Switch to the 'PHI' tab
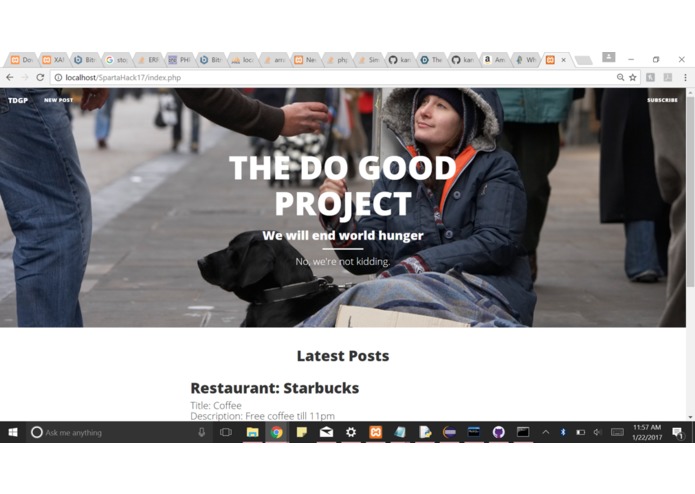695x494 pixels. pos(180,60)
